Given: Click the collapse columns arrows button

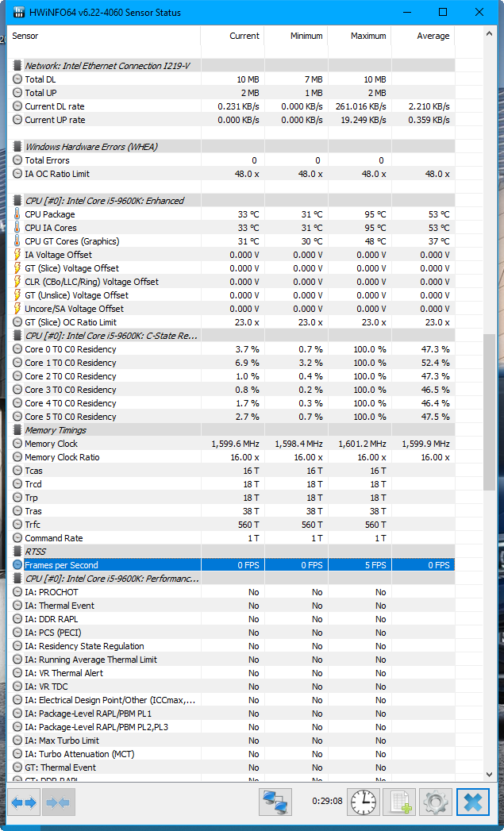Looking at the screenshot, I should pyautogui.click(x=58, y=802).
